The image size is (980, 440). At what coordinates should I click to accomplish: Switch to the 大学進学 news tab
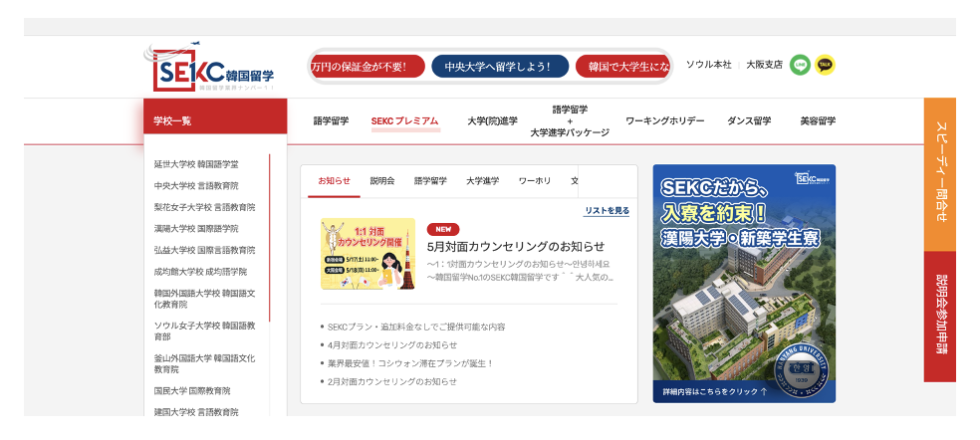pos(482,181)
